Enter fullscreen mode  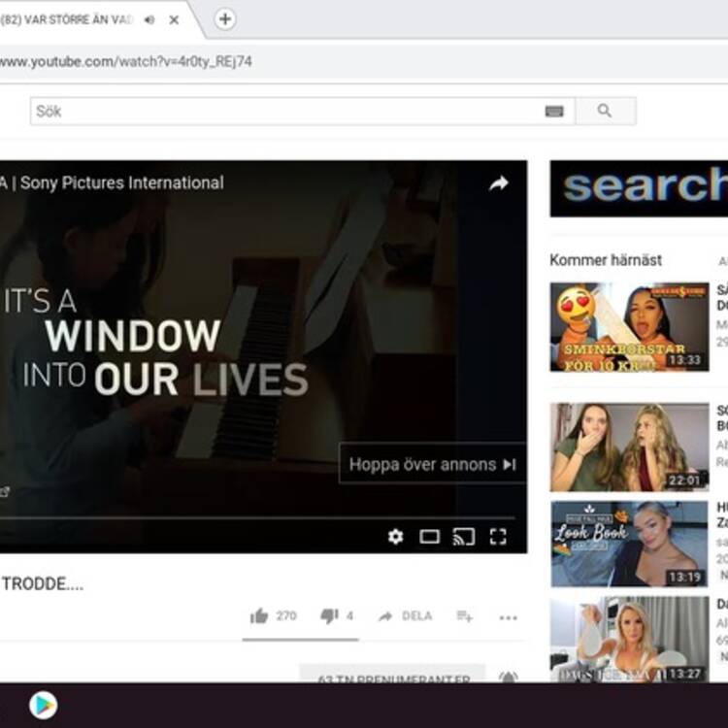498,537
